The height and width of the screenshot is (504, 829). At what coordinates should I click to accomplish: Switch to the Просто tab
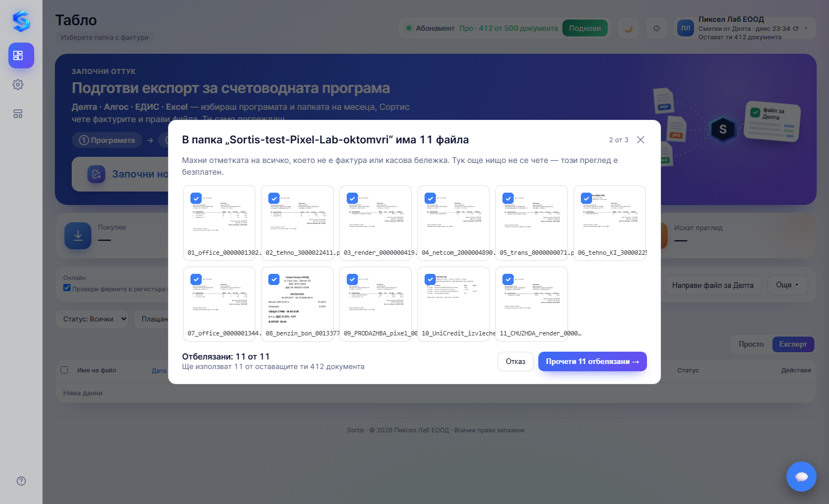[x=751, y=344]
